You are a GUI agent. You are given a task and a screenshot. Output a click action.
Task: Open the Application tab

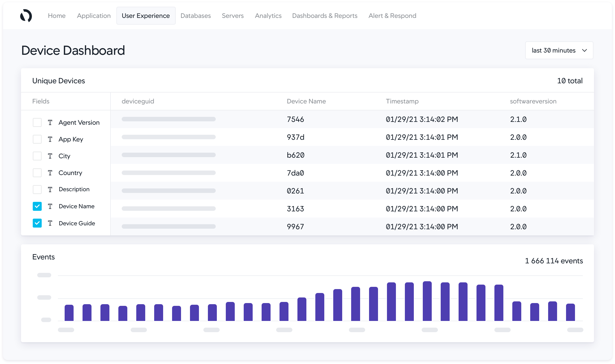tap(94, 16)
